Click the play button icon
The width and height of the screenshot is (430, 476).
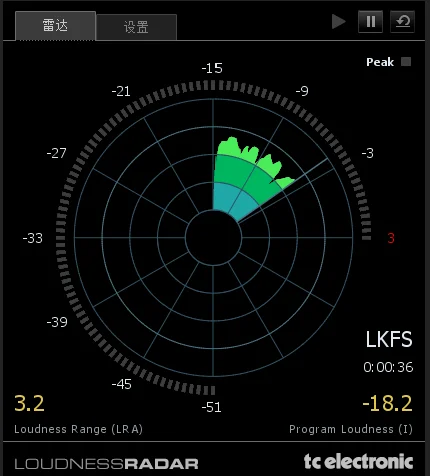coord(339,22)
